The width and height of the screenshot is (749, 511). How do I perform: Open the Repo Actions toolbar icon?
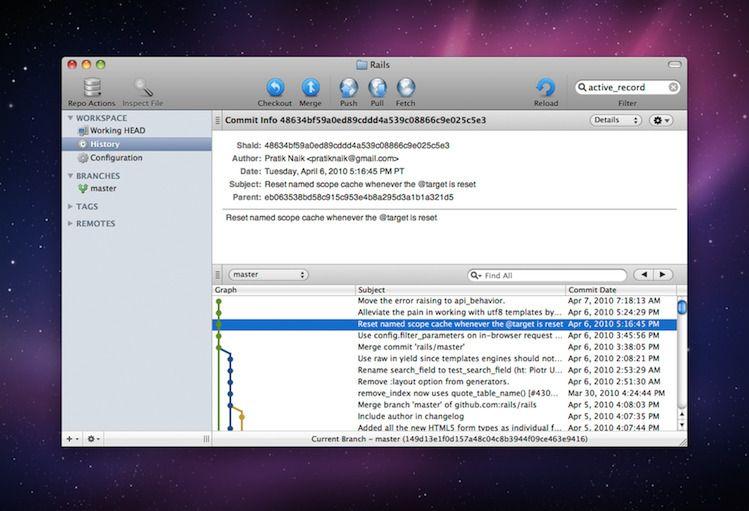coord(92,88)
